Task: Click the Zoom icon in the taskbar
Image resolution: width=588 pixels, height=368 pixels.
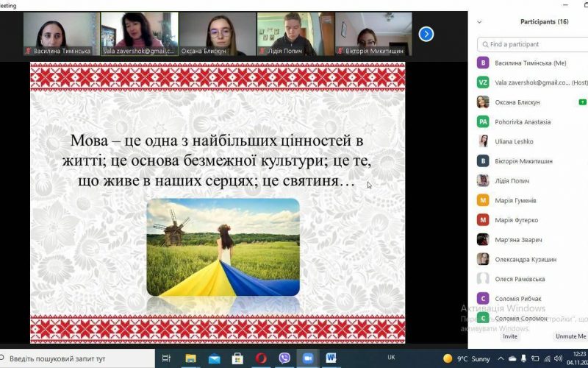Action: 307,358
